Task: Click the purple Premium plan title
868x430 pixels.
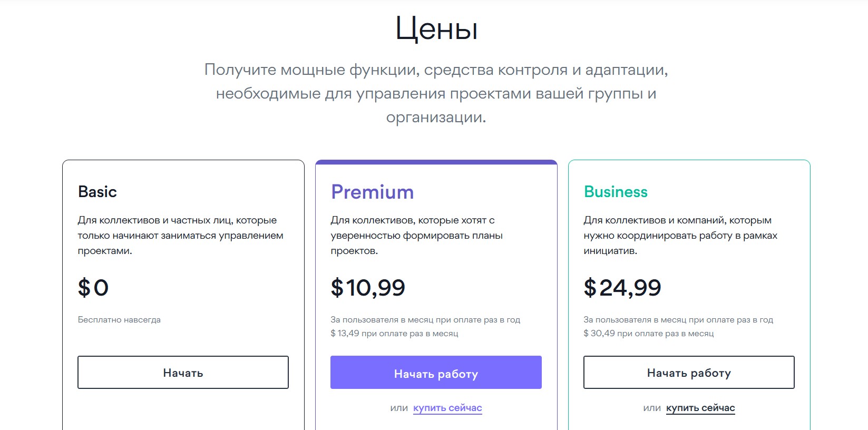Action: [372, 192]
